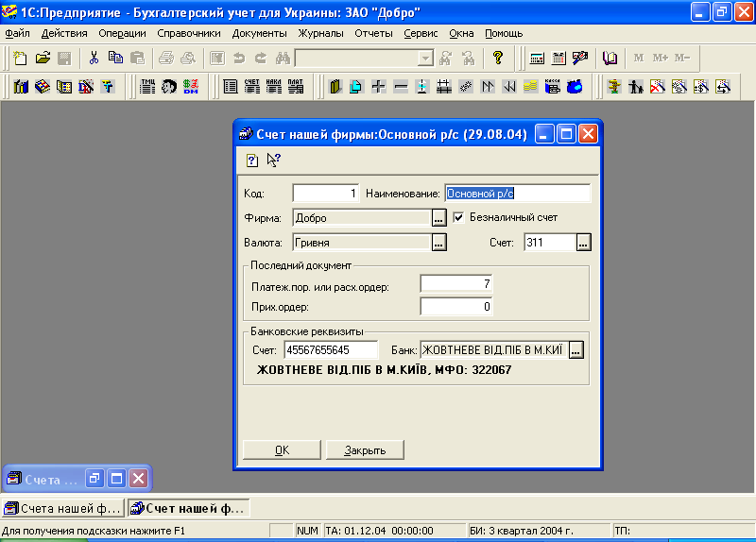Click the НАКЛ waybill document icon
The width and height of the screenshot is (756, 542).
coord(273,87)
